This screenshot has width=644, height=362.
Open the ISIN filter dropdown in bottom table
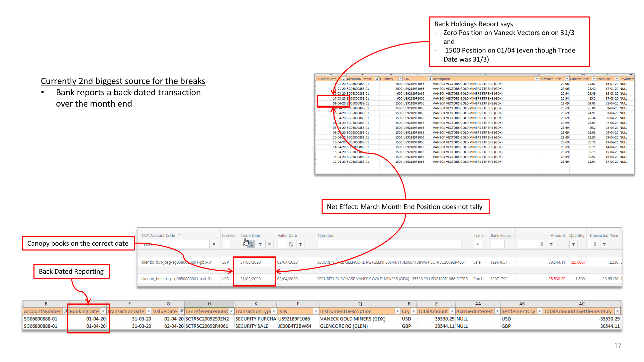316,311
